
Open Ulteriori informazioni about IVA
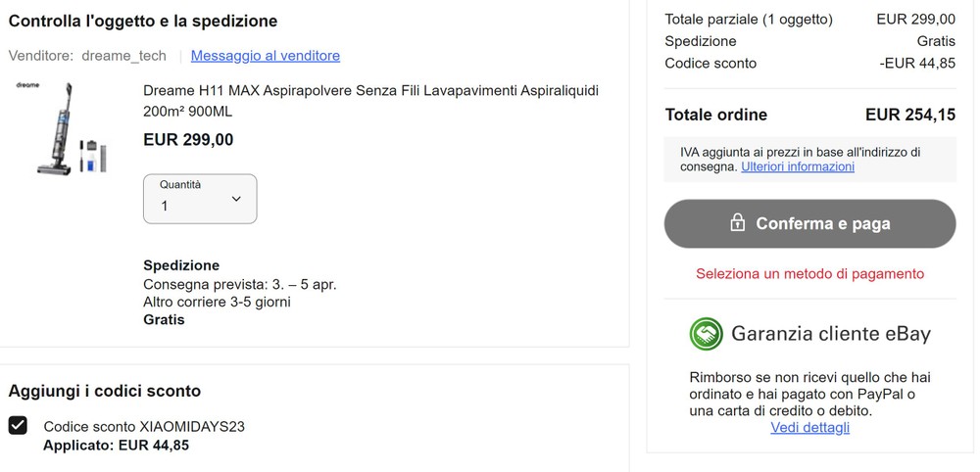(798, 166)
